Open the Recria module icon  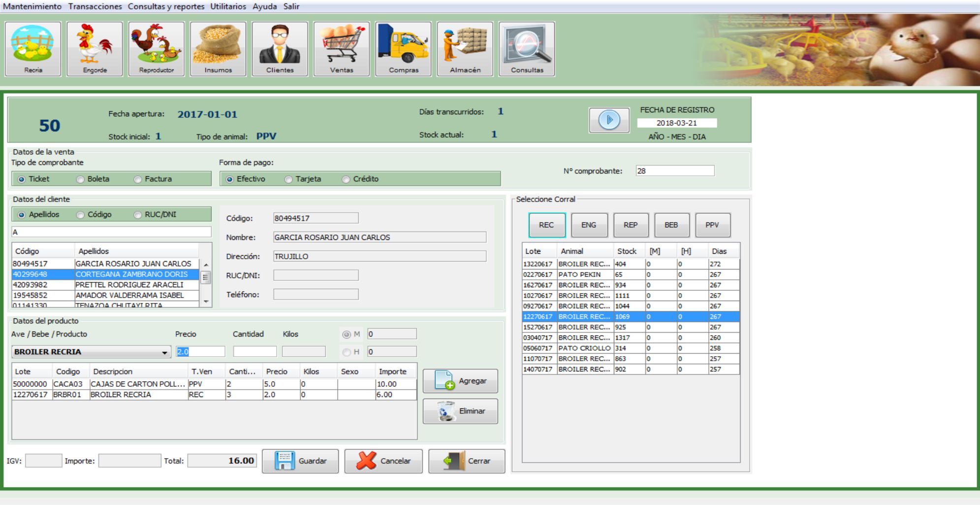[x=33, y=49]
